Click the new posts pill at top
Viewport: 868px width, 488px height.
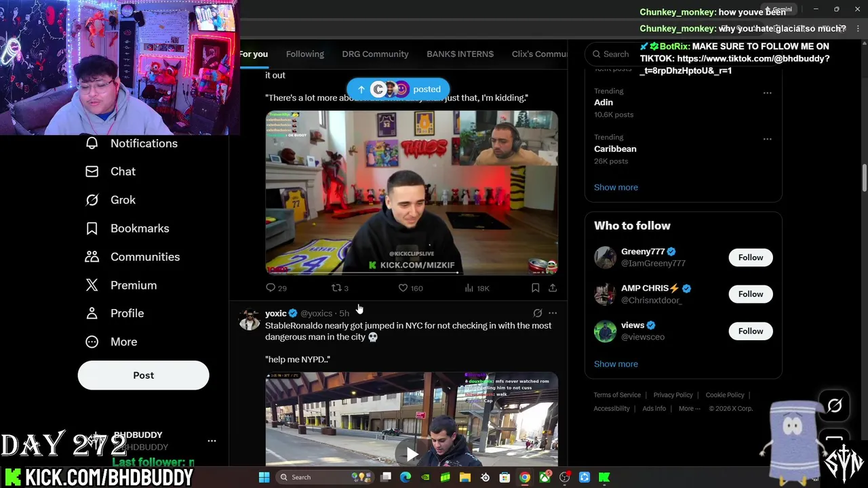pyautogui.click(x=398, y=89)
